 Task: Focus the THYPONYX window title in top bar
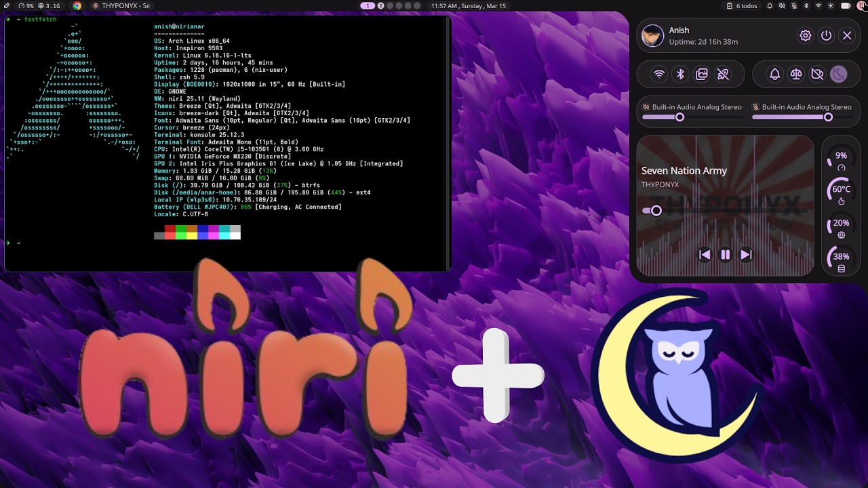[x=121, y=5]
